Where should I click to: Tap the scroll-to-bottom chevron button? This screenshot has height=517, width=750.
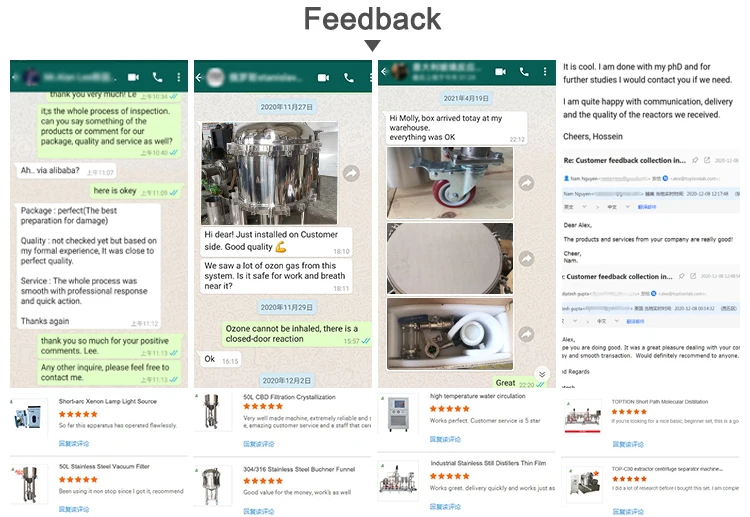542,374
